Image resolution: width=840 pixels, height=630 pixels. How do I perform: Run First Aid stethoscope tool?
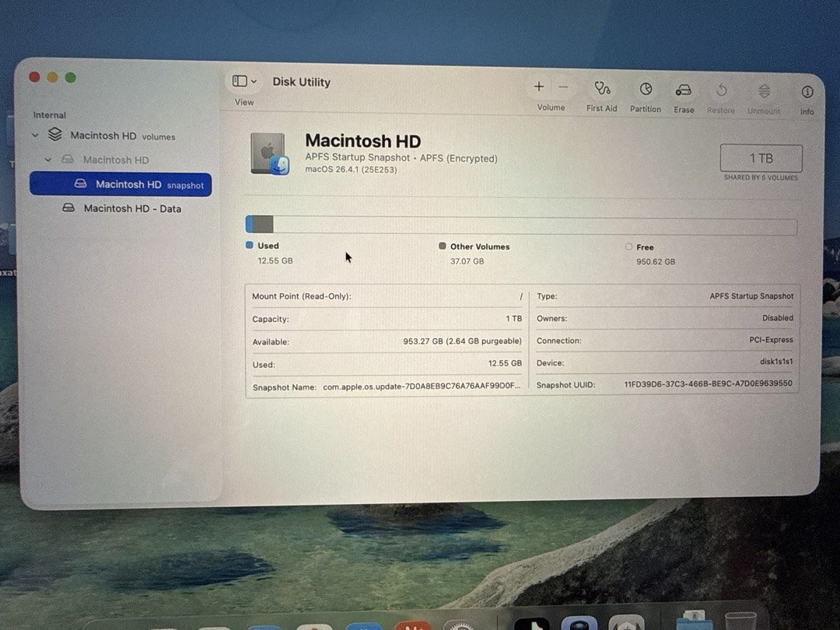(x=602, y=89)
